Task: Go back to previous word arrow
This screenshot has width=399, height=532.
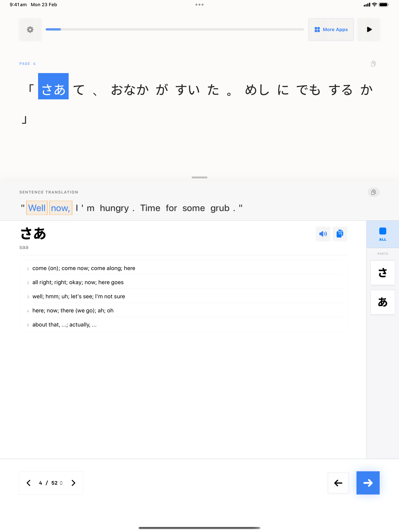Action: (338, 483)
